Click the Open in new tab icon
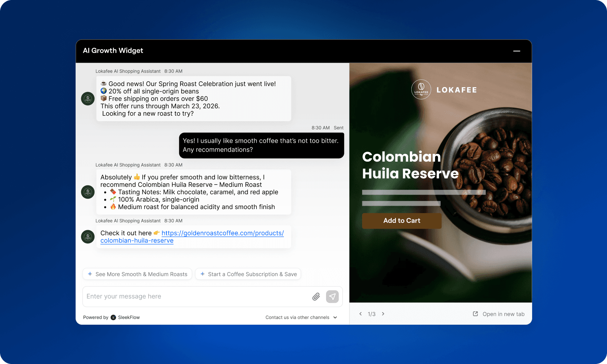This screenshot has width=607, height=364. click(x=475, y=314)
